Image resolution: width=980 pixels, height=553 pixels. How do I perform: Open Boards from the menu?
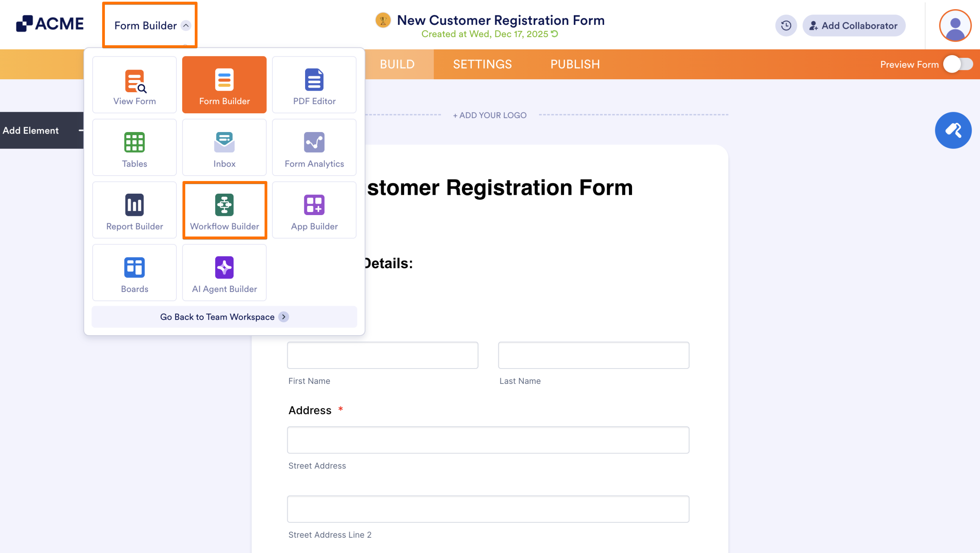[134, 272]
